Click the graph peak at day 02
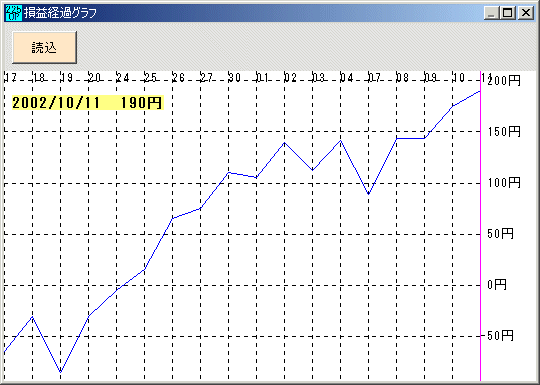Image resolution: width=540 pixels, height=385 pixels. click(284, 143)
